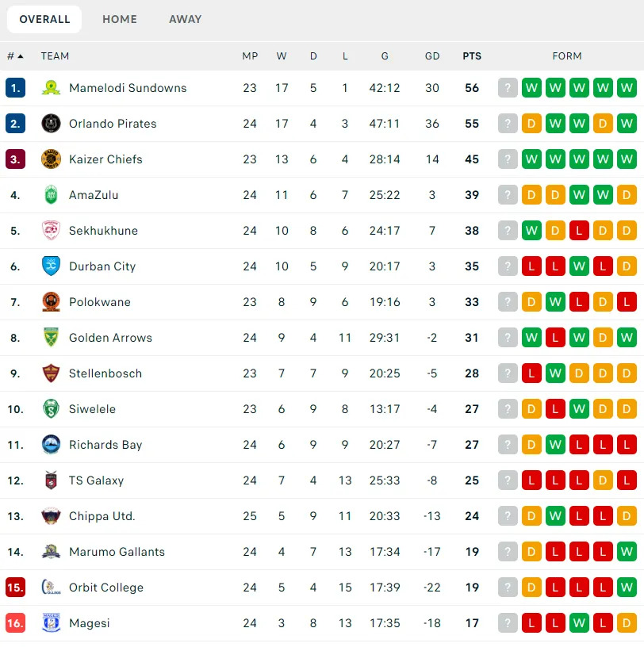Select the Kaizer Chiefs club logo
644x647 pixels.
coord(51,159)
